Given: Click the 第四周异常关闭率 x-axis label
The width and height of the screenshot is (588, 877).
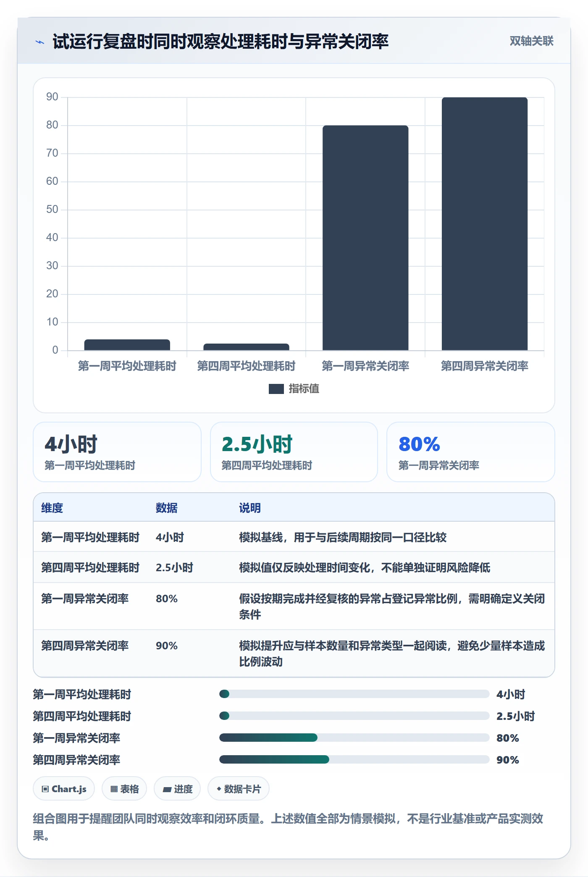Looking at the screenshot, I should [x=485, y=366].
